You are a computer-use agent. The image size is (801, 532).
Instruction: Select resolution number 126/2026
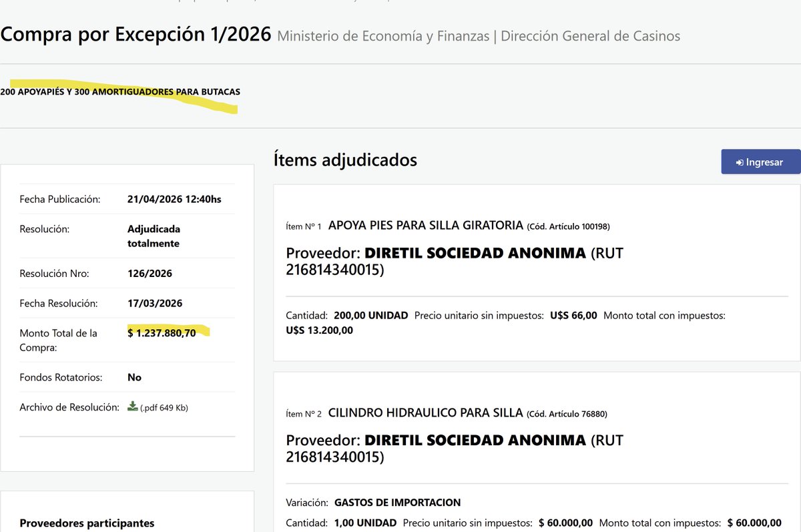tap(150, 274)
